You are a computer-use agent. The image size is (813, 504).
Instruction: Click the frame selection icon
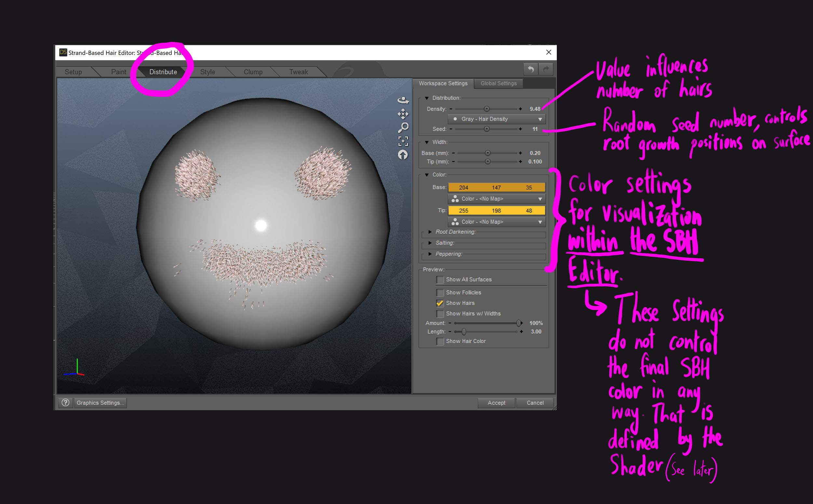click(403, 141)
